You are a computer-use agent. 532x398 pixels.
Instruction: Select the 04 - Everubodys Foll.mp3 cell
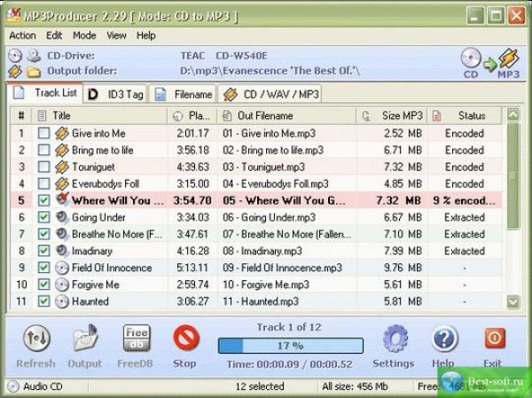coord(286,183)
